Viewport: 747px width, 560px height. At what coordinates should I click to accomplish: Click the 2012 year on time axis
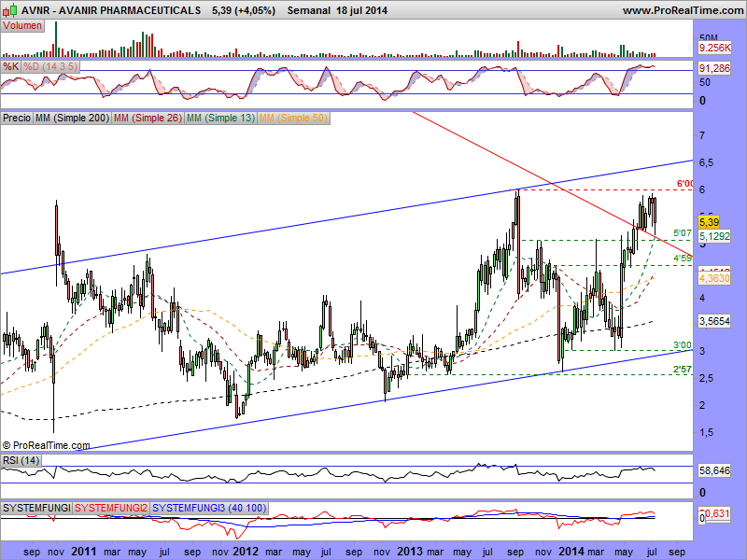246,552
